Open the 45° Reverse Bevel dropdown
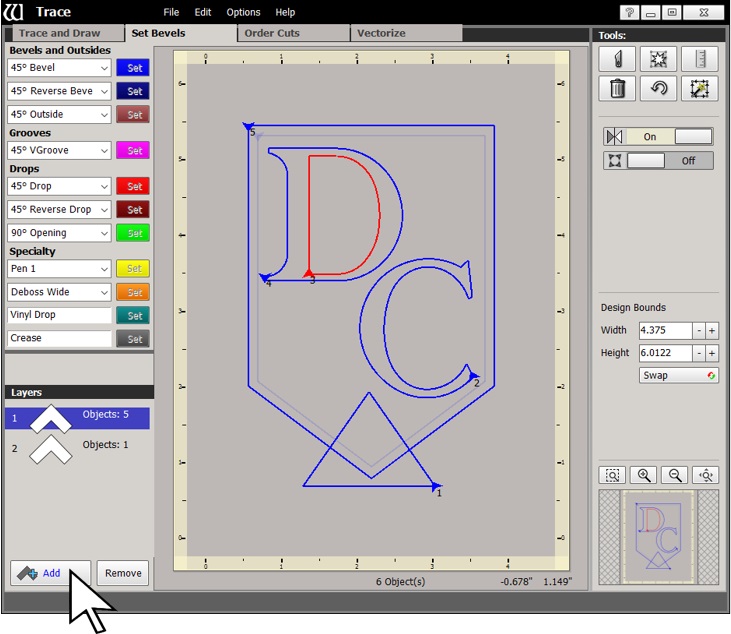The image size is (731, 634). [59, 91]
